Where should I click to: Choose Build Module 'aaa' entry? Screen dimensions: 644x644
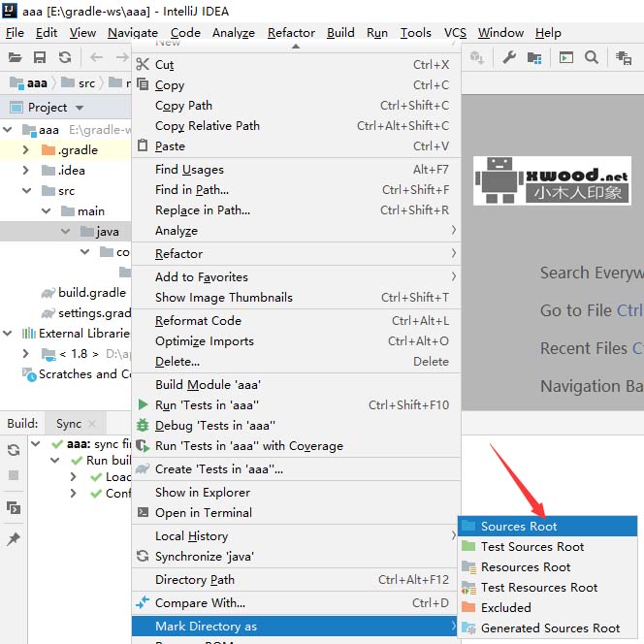(x=296, y=384)
